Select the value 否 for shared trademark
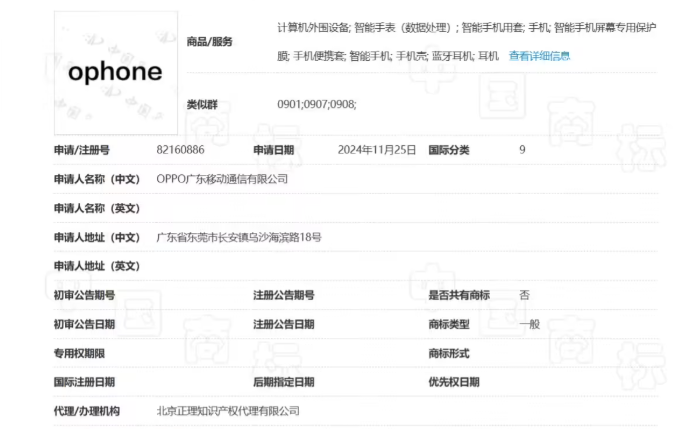Image resolution: width=694 pixels, height=429 pixels. point(524,295)
